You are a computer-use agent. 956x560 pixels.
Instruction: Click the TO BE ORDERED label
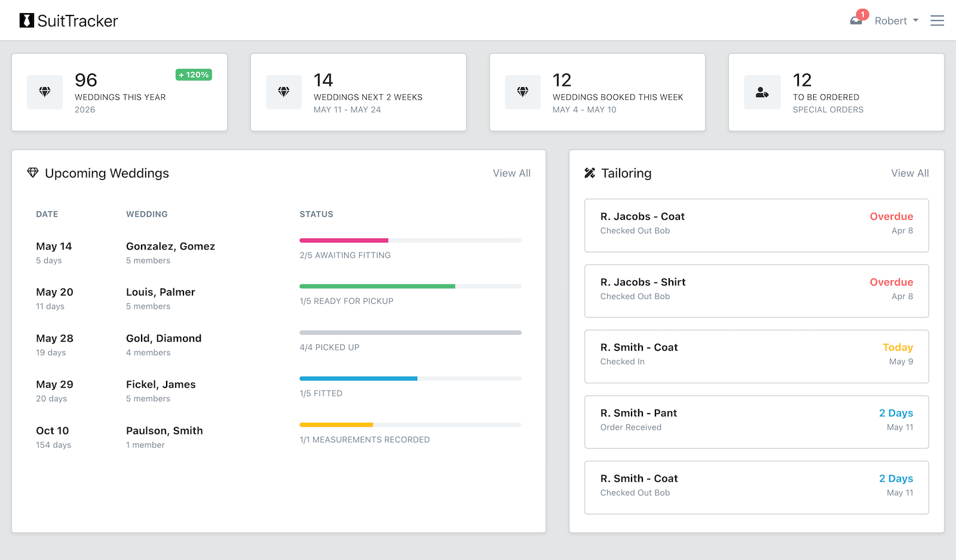point(826,97)
